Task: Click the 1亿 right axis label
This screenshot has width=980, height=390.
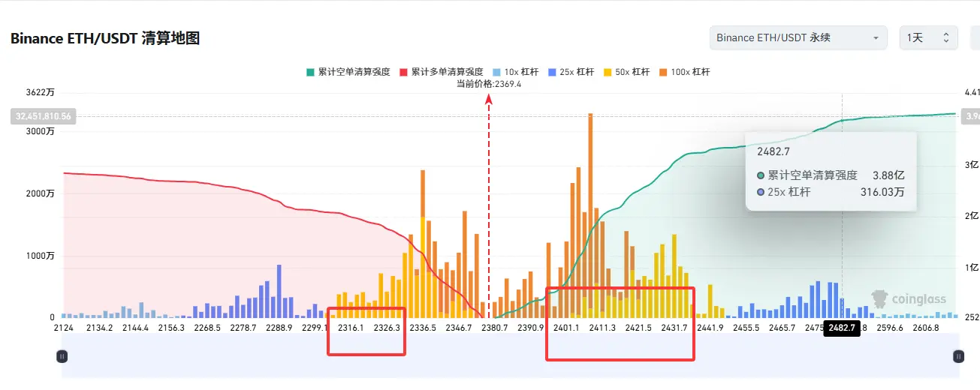Action: click(972, 267)
